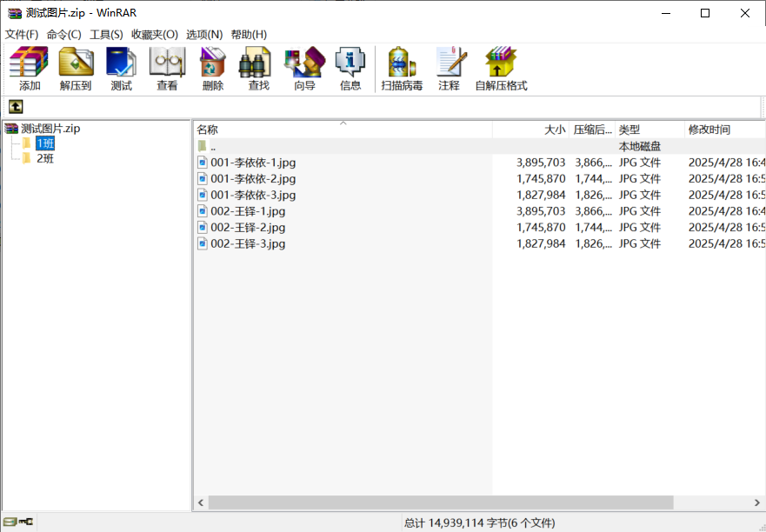This screenshot has width=766, height=532.
Task: Open the 选项(N) menu
Action: 204,34
